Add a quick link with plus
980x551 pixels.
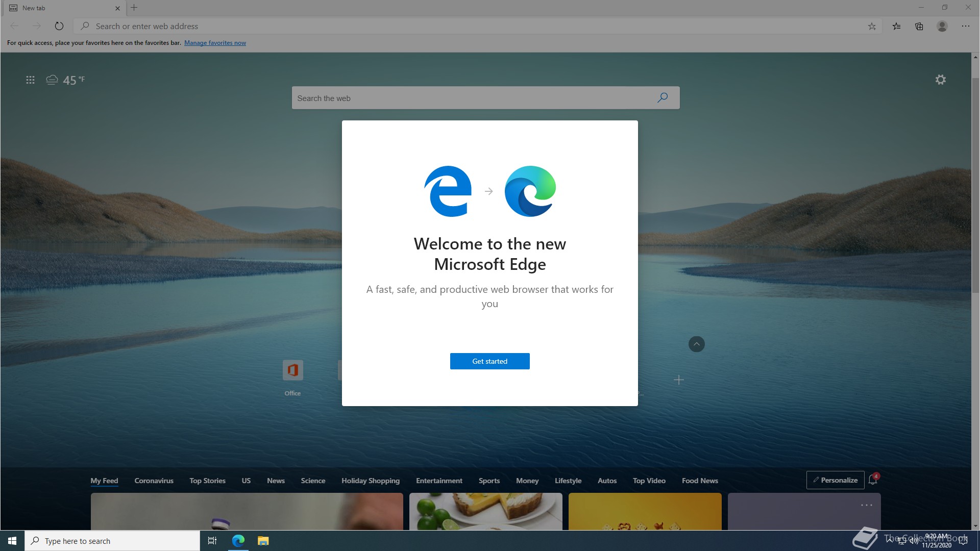click(x=678, y=380)
